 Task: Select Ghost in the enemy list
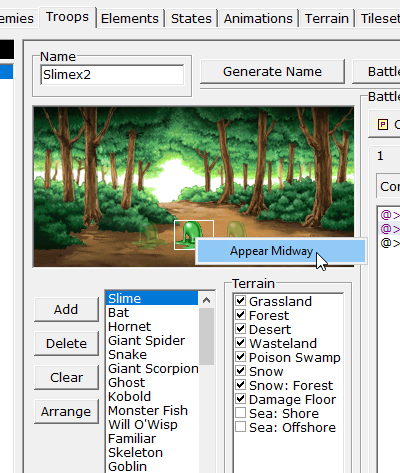(x=152, y=383)
